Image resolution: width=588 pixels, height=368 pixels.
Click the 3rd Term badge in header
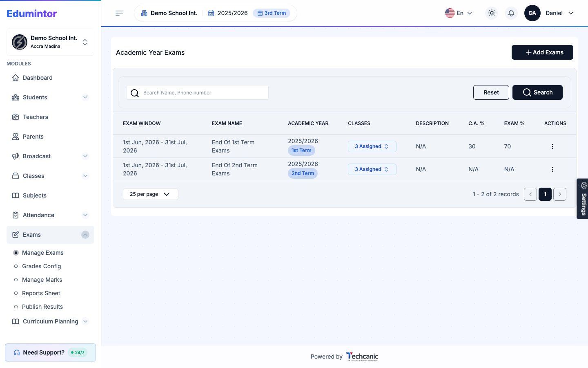click(272, 13)
